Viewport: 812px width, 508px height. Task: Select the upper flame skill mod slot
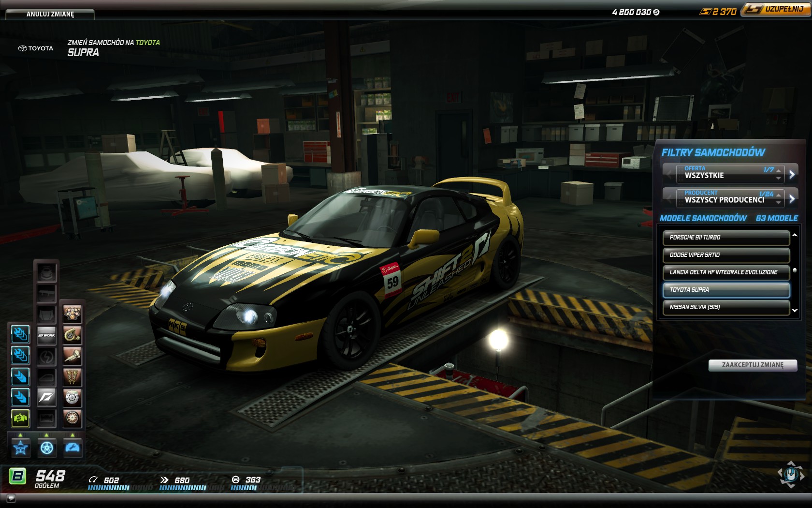click(20, 334)
